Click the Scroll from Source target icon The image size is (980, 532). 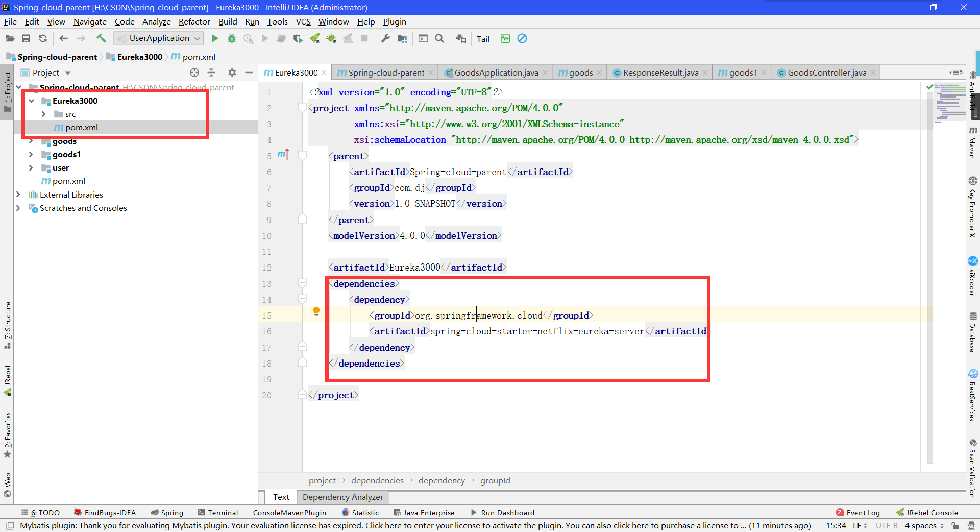coord(194,72)
